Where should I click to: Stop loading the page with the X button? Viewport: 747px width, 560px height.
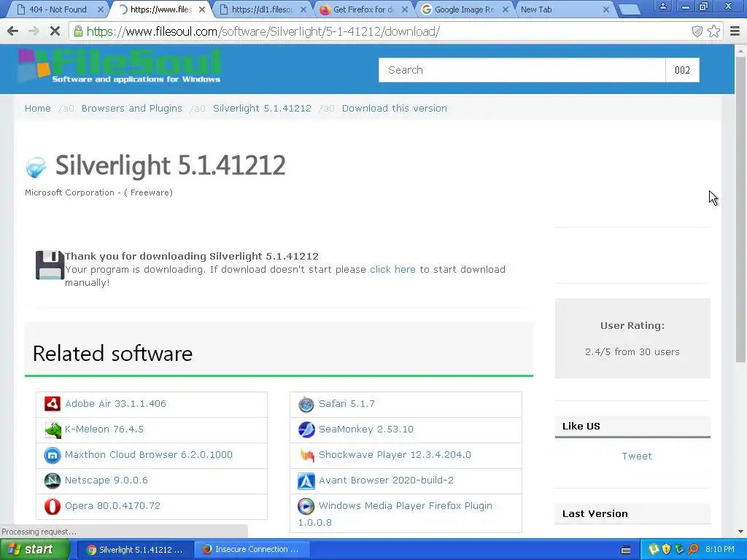55,31
